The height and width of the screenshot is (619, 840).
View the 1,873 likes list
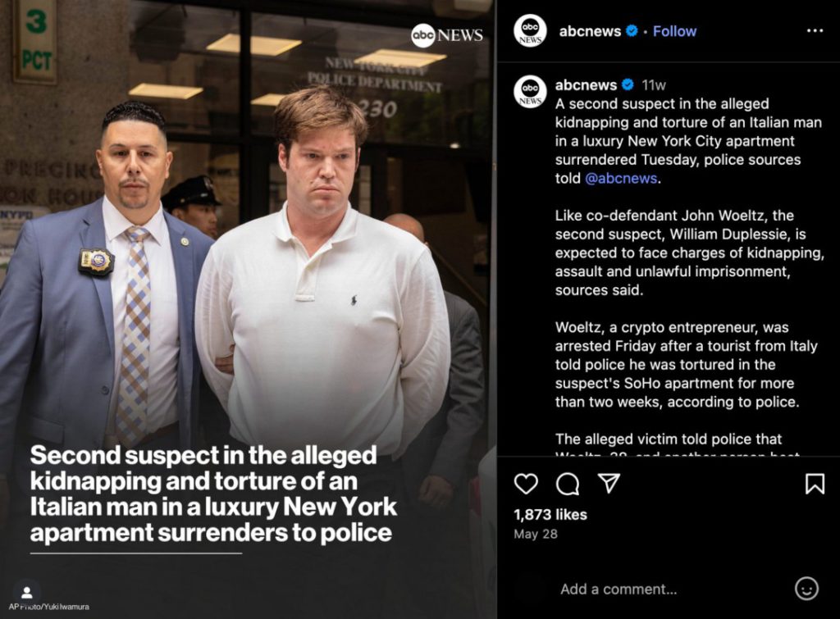coord(550,515)
